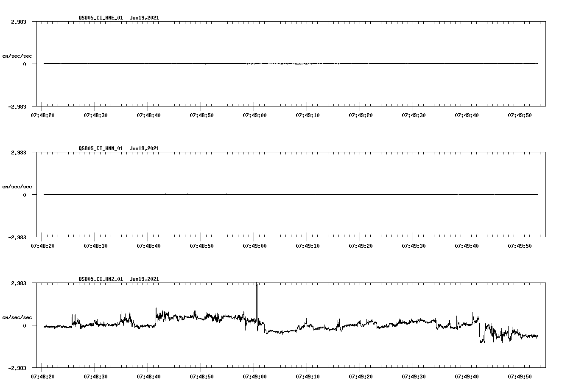This screenshot has width=576, height=392.
Task: Click 07:48:20 time label under HNE plot
Action: coord(42,115)
